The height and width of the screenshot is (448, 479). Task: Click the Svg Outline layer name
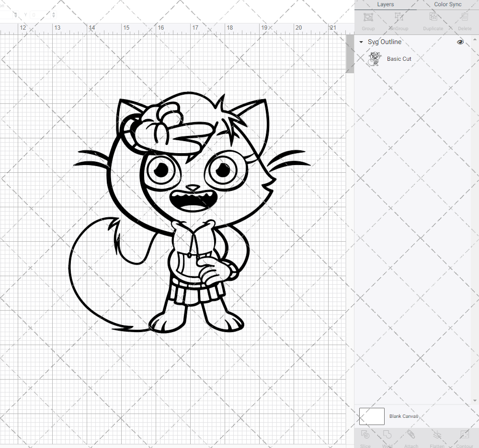point(384,42)
